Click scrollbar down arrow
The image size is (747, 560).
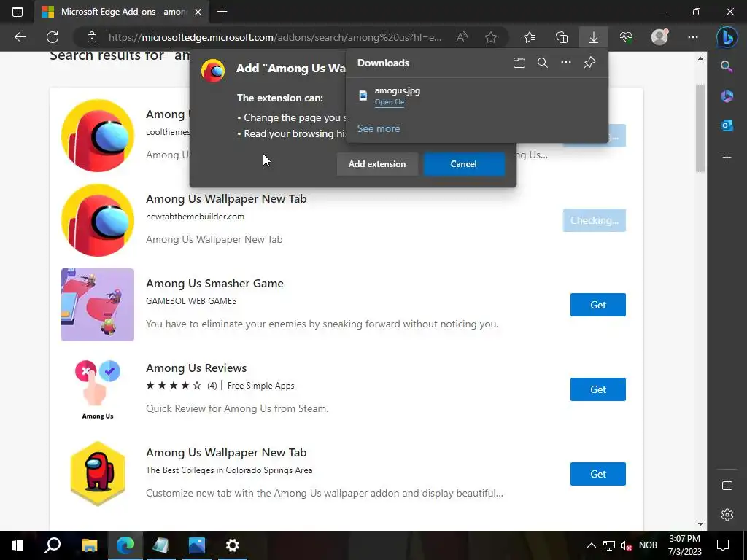click(x=700, y=524)
